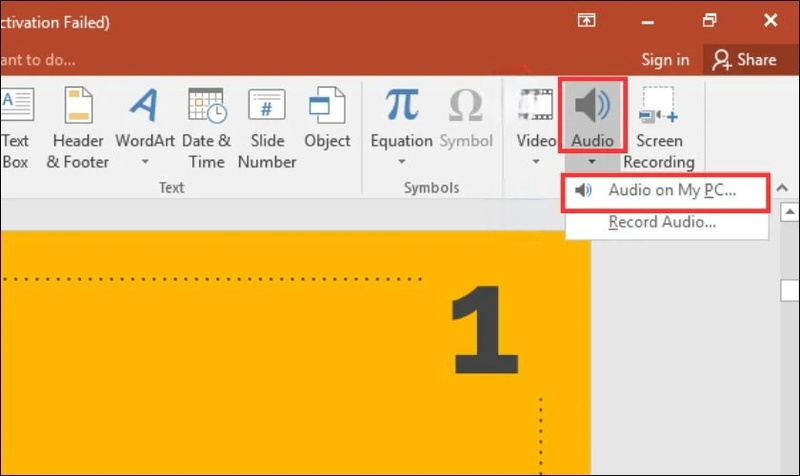Choose Audio on My PC…
Screen dimensions: 800x476
(666, 190)
